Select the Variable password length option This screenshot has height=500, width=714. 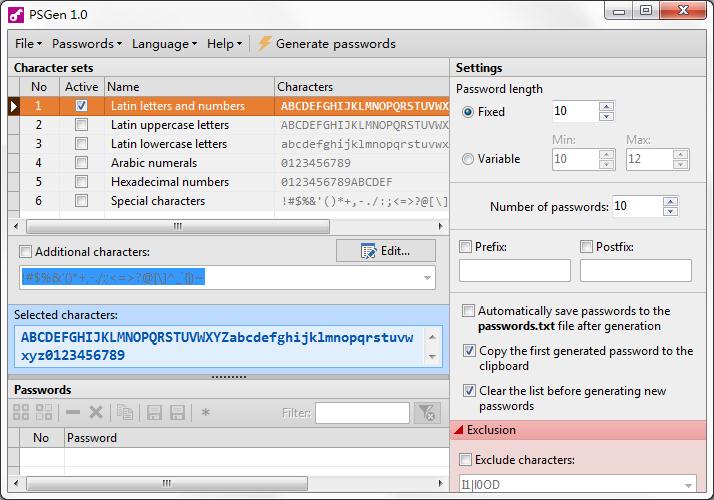[468, 159]
